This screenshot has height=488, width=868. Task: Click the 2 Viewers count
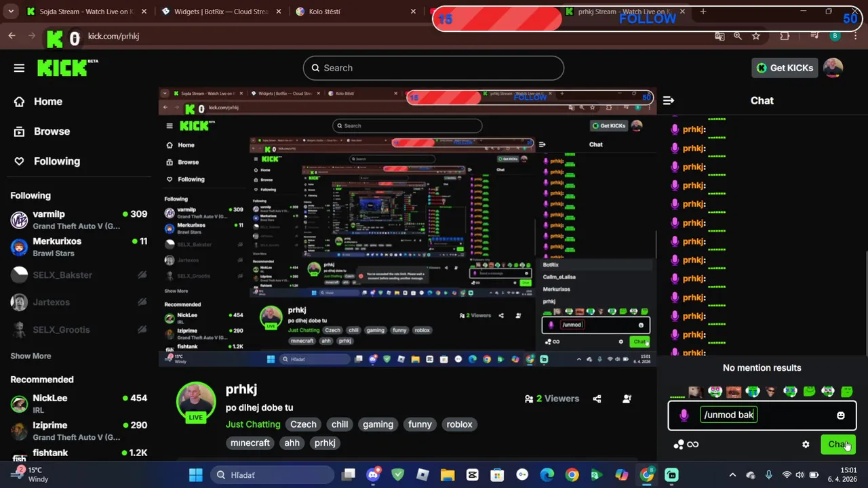[x=552, y=399]
